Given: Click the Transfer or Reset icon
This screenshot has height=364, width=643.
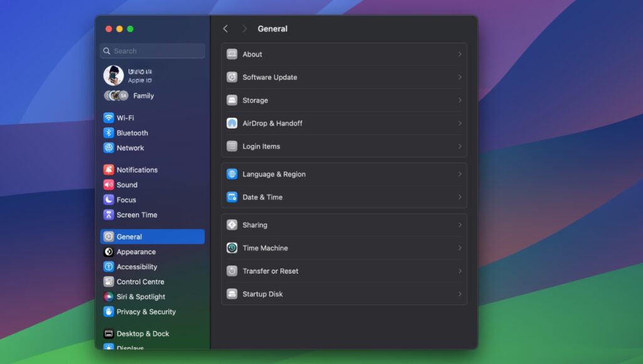Looking at the screenshot, I should (x=232, y=271).
